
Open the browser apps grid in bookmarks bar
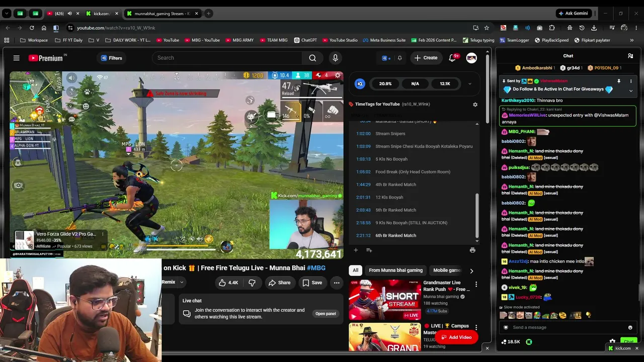click(x=7, y=40)
